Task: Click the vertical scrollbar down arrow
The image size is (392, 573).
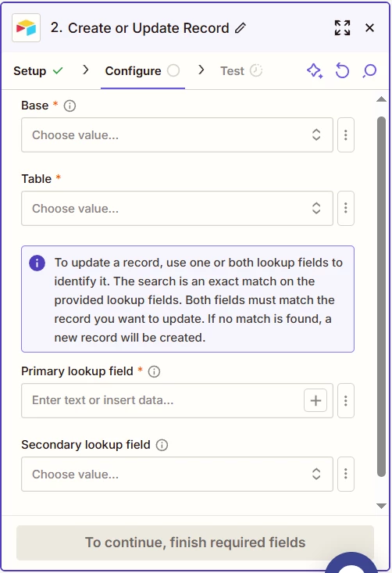Action: (381, 506)
